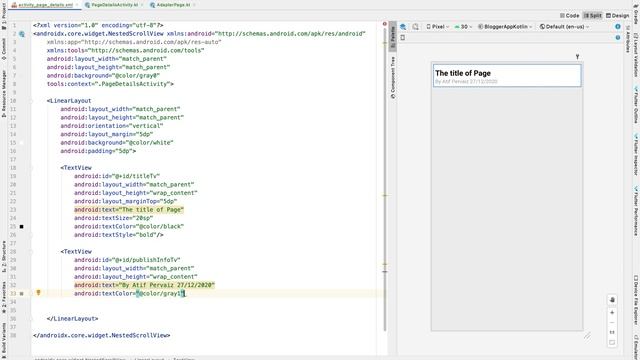Select 'The title of Page' text in preview
The image size is (640, 360).
pyautogui.click(x=463, y=73)
